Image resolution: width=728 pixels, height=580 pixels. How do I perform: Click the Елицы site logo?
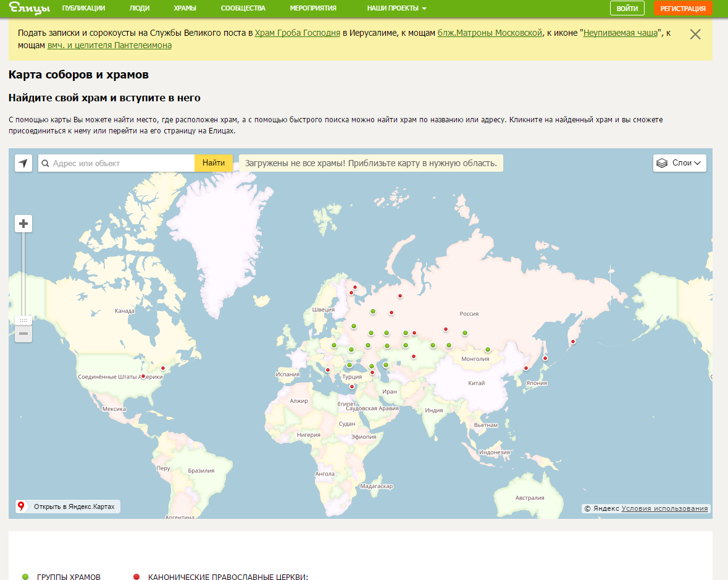pos(29,8)
